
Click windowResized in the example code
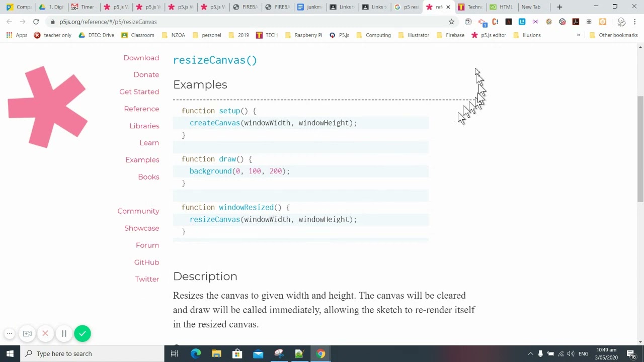pyautogui.click(x=246, y=207)
